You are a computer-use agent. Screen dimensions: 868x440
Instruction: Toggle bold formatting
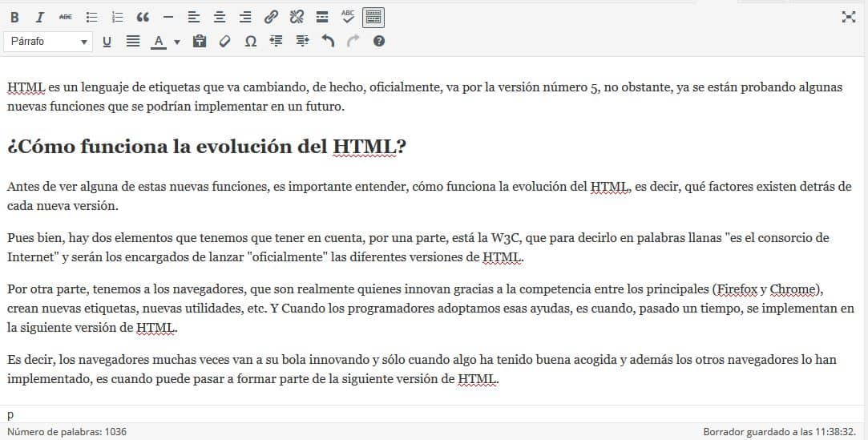[x=15, y=18]
